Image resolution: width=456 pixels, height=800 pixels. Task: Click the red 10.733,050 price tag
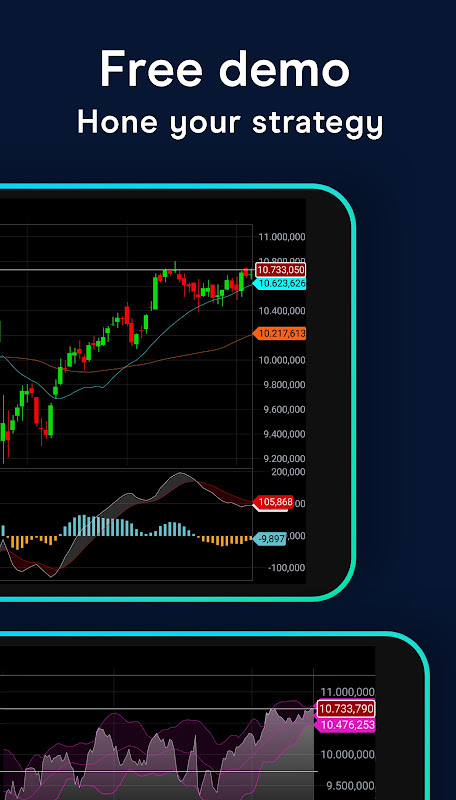pyautogui.click(x=281, y=270)
